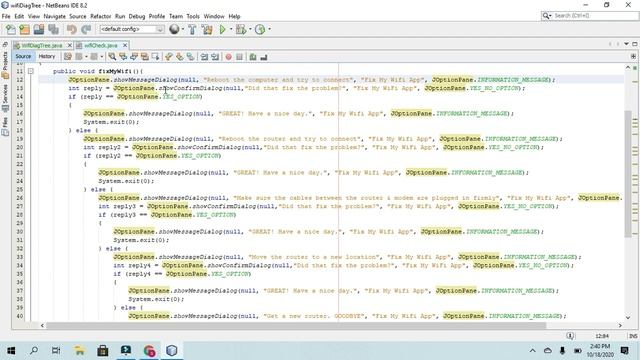Redo the last edit
640x360 pixels.
point(86,29)
